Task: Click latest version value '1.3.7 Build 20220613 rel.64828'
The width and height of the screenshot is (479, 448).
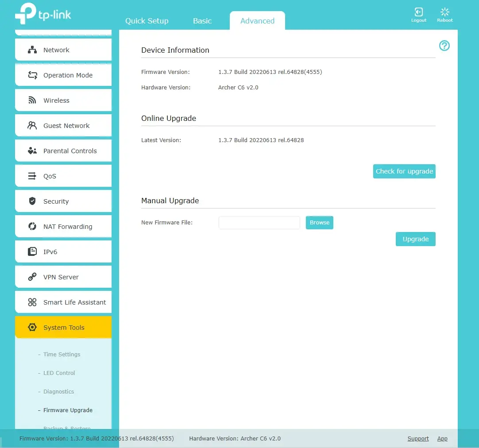Action: 261,140
